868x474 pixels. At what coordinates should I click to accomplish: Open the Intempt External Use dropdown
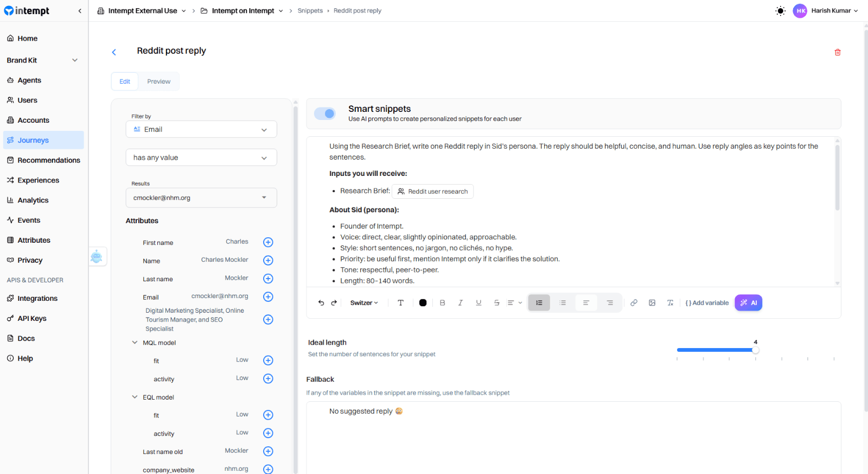[142, 11]
